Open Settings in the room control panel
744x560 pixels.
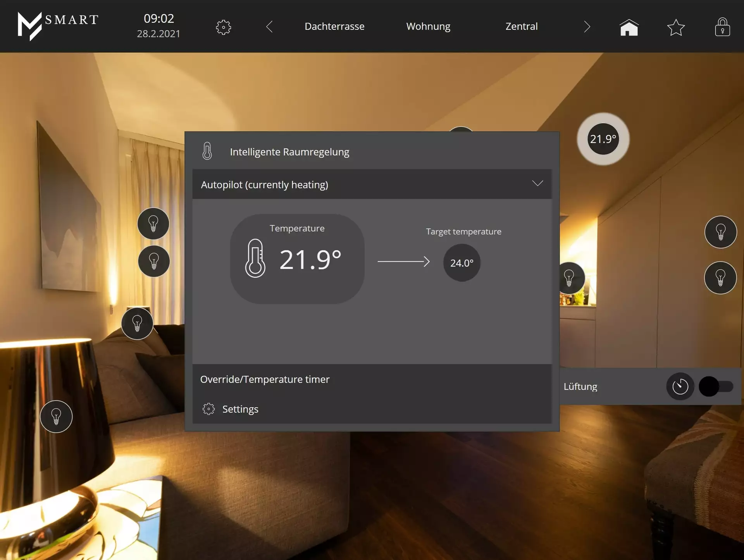(x=239, y=409)
